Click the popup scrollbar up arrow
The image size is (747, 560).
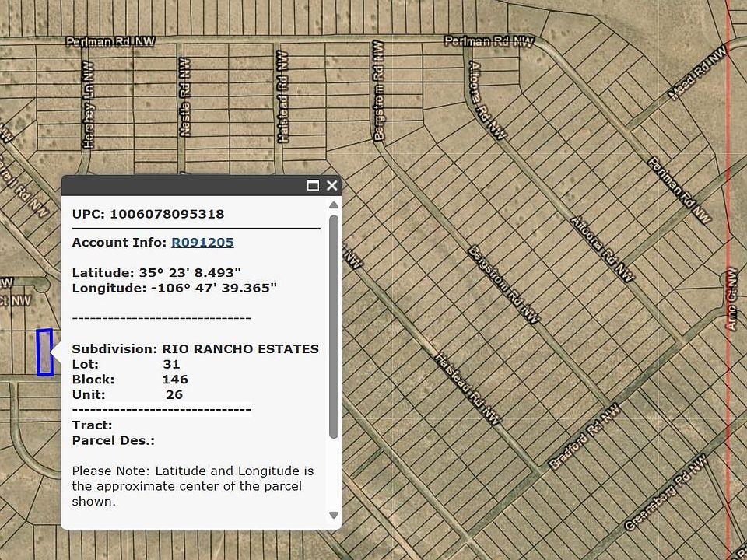(x=334, y=205)
